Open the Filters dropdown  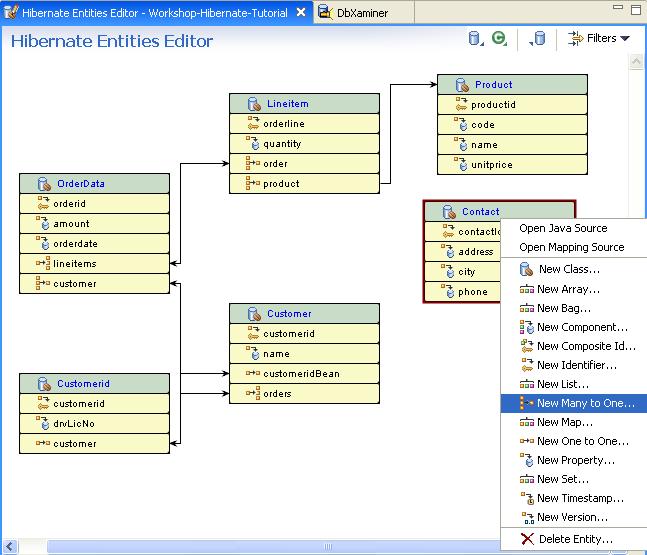coord(599,38)
